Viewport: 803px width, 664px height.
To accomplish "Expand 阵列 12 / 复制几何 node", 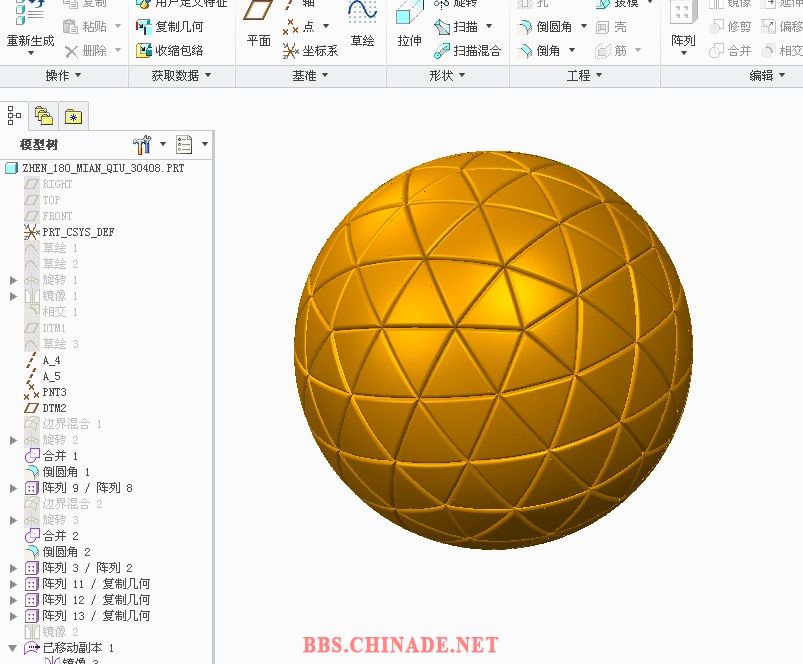I will tap(13, 600).
